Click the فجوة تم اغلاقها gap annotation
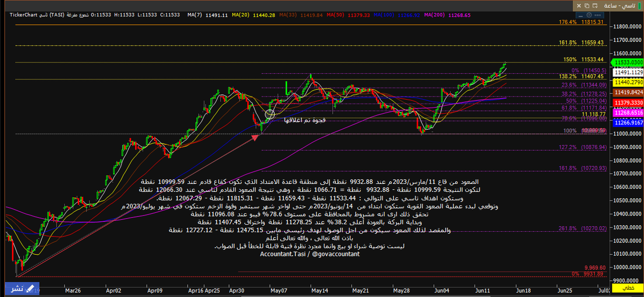The image size is (644, 297). click(x=305, y=120)
